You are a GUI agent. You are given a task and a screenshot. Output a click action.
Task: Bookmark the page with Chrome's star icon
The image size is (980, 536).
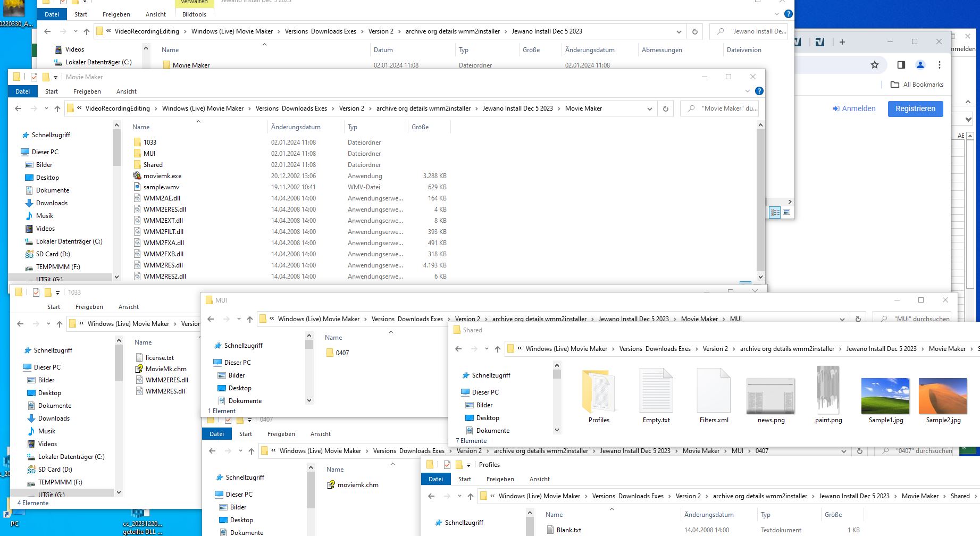875,65
